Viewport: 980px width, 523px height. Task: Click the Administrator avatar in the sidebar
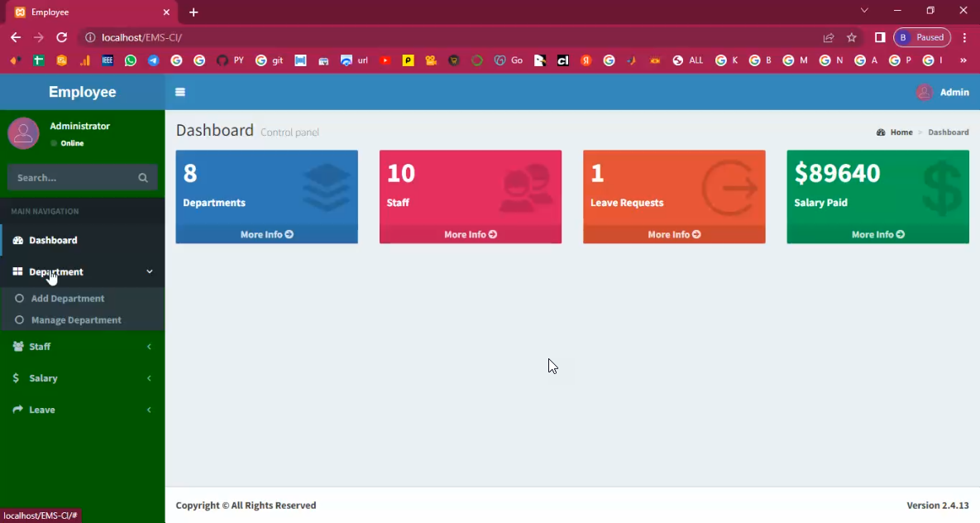coord(23,133)
